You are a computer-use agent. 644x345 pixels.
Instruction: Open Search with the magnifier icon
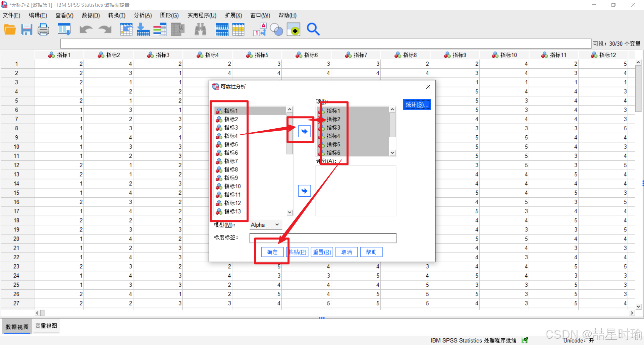tap(313, 29)
